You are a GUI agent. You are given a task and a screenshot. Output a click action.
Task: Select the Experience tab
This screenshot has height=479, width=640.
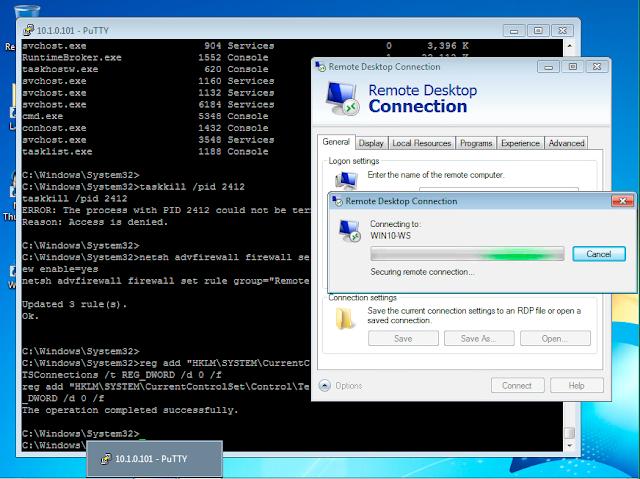coord(520,143)
